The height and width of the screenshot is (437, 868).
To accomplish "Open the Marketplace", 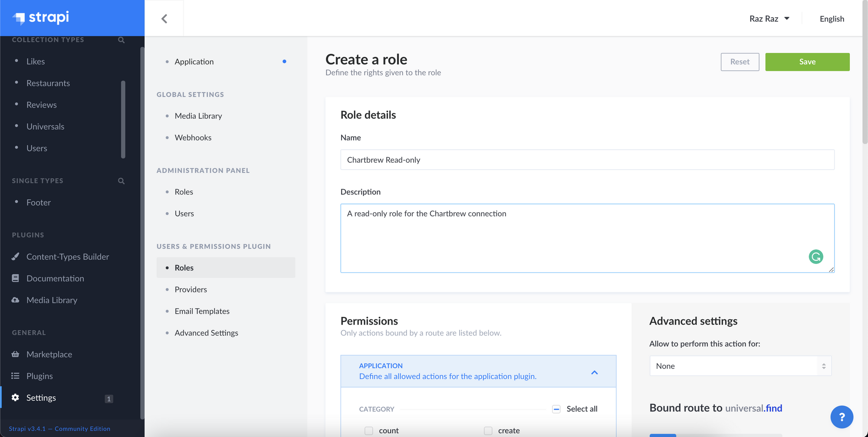I will (x=49, y=354).
